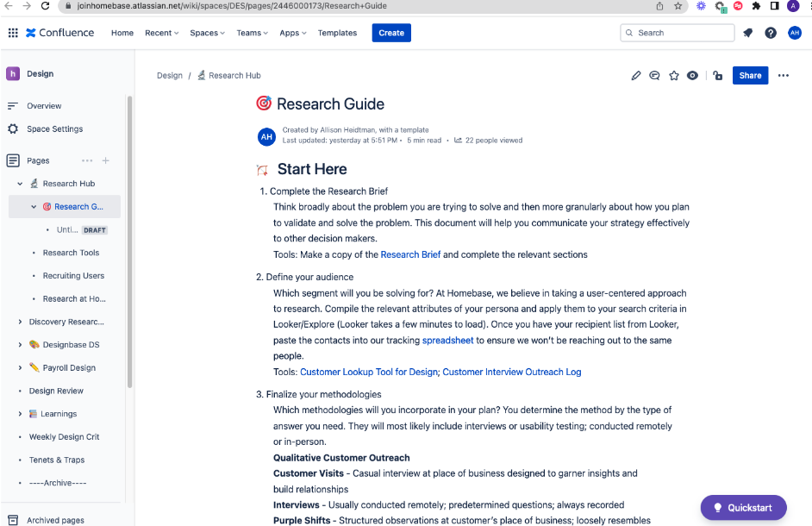
Task: Select Research Tools page in tree
Action: (x=71, y=253)
